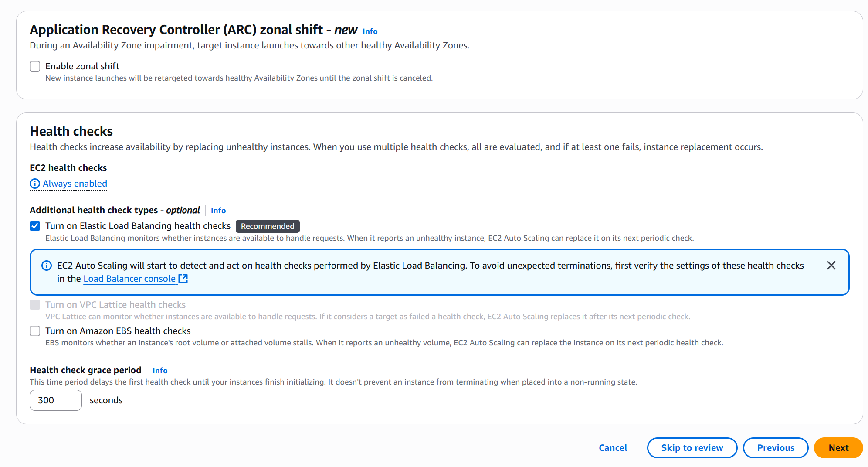Open Info for Additional health check types
The width and height of the screenshot is (868, 467).
(x=218, y=211)
